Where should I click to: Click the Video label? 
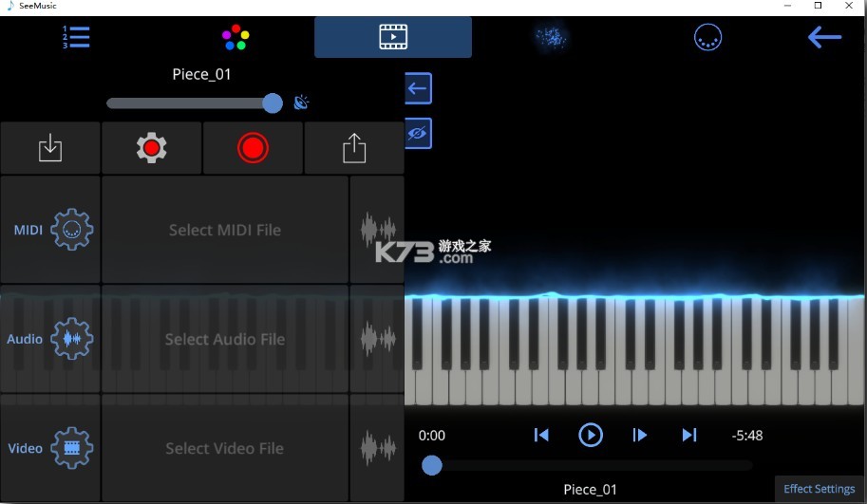click(x=25, y=448)
